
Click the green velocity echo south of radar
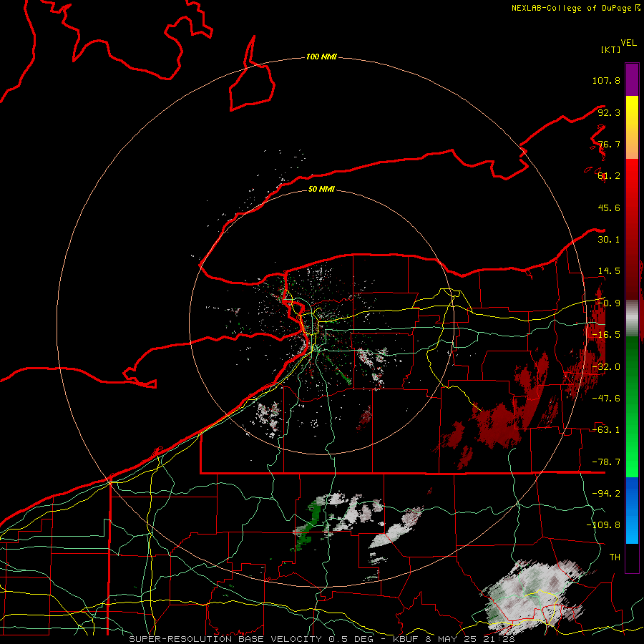point(309,525)
